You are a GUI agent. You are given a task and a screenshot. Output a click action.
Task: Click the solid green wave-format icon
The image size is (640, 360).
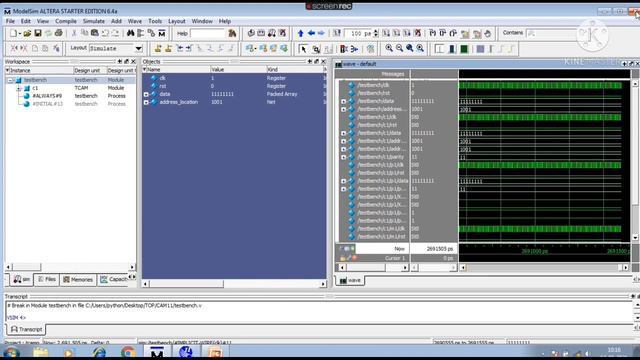pos(464,49)
